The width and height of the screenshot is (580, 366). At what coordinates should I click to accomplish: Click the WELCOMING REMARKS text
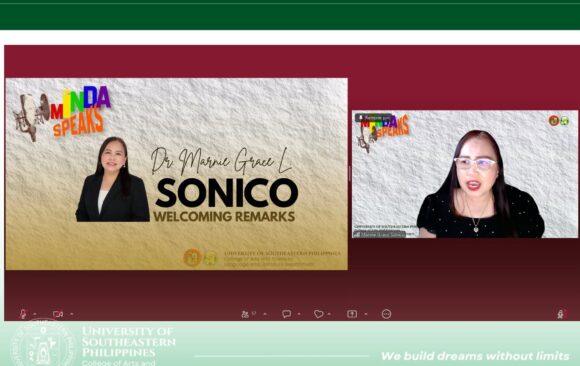(224, 216)
